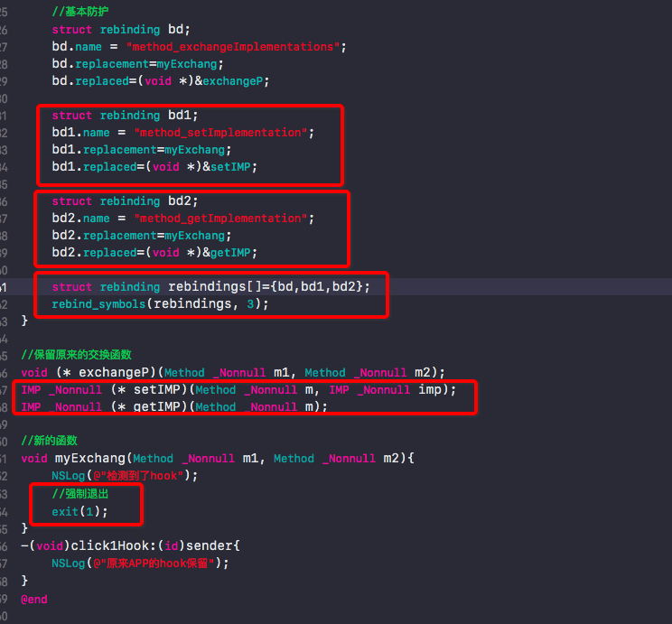
Task: Click the imp parameter in the setIMP declaration
Action: 429,389
